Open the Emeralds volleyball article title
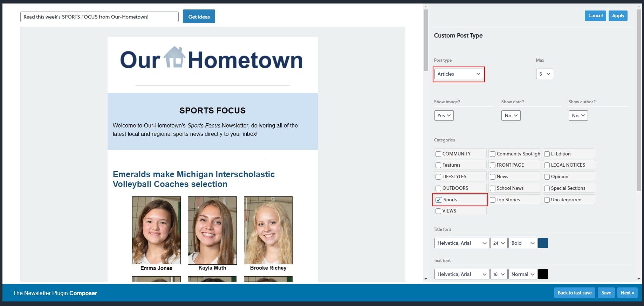 point(194,179)
